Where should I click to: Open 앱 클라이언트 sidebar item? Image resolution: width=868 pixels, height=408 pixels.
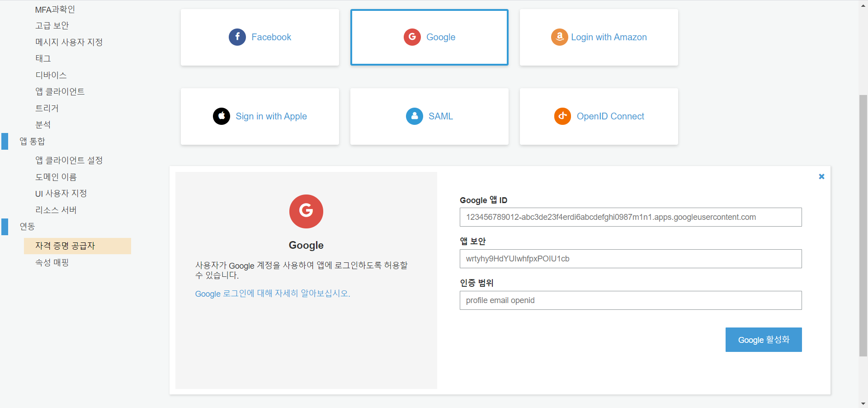tap(60, 92)
